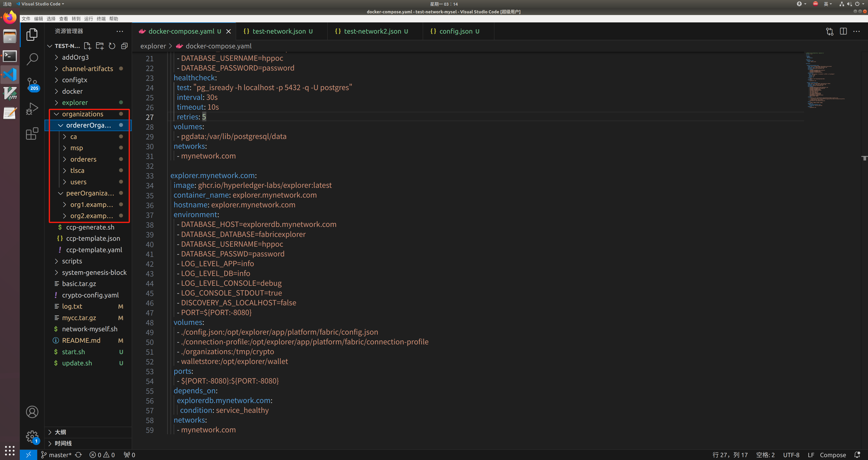Click the New Folder icon in explorer header
868x460 pixels.
[x=100, y=46]
